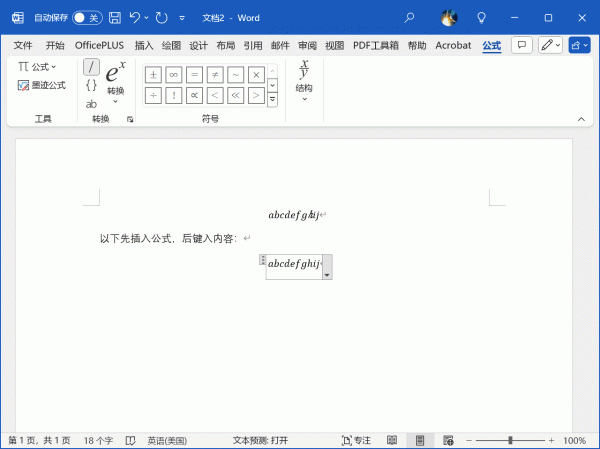This screenshot has height=449, width=600.
Task: Switch to the 引用 tab
Action: 253,46
